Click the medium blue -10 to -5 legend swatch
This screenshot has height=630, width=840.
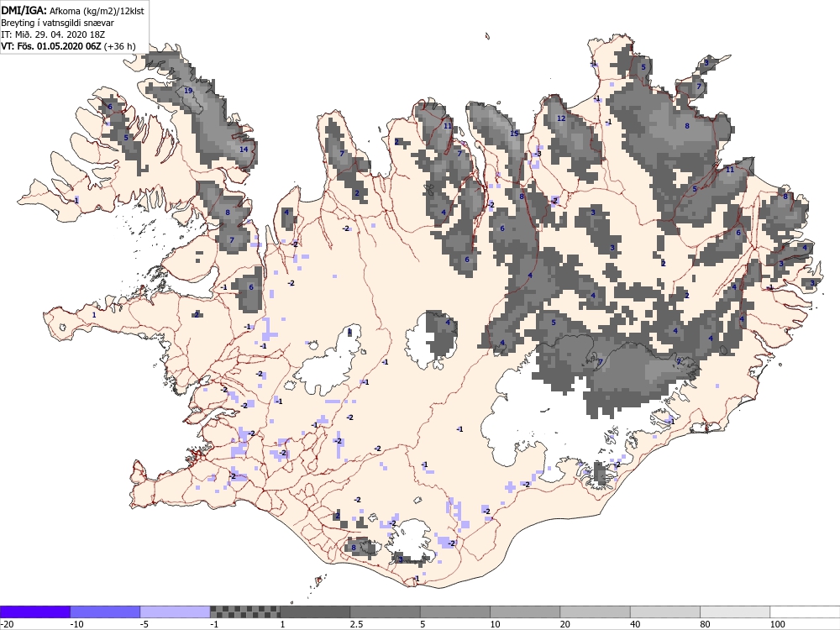coord(105,612)
